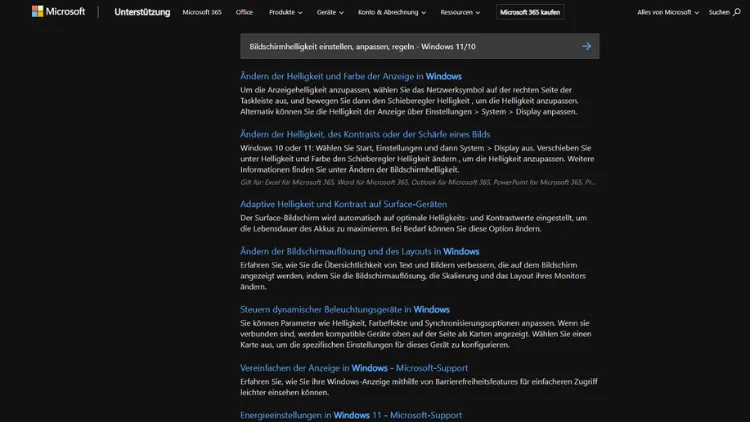
Task: Click the Microsoft logo
Action: [58, 11]
